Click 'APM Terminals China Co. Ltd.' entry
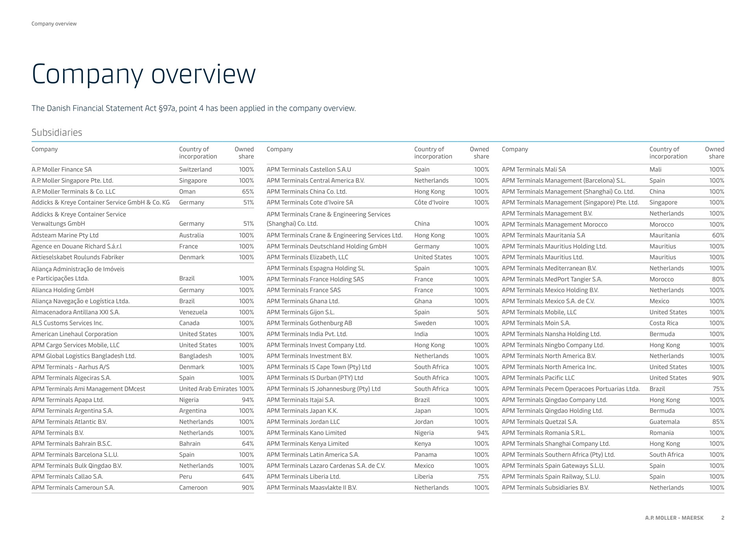The width and height of the screenshot is (756, 535). [307, 191]
